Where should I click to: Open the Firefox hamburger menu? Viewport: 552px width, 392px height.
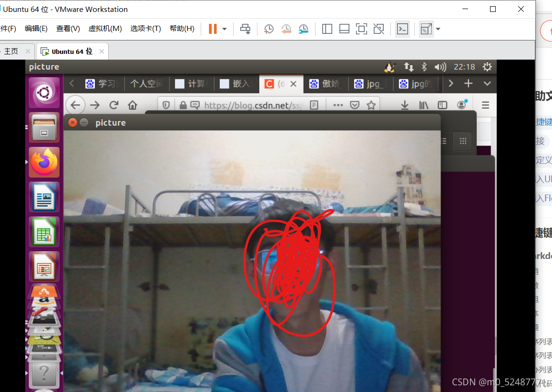[x=485, y=105]
